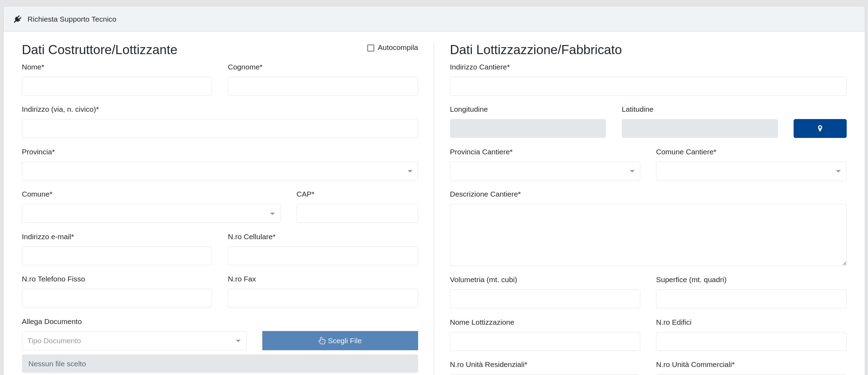Open the Provincia dropdown

(220, 171)
